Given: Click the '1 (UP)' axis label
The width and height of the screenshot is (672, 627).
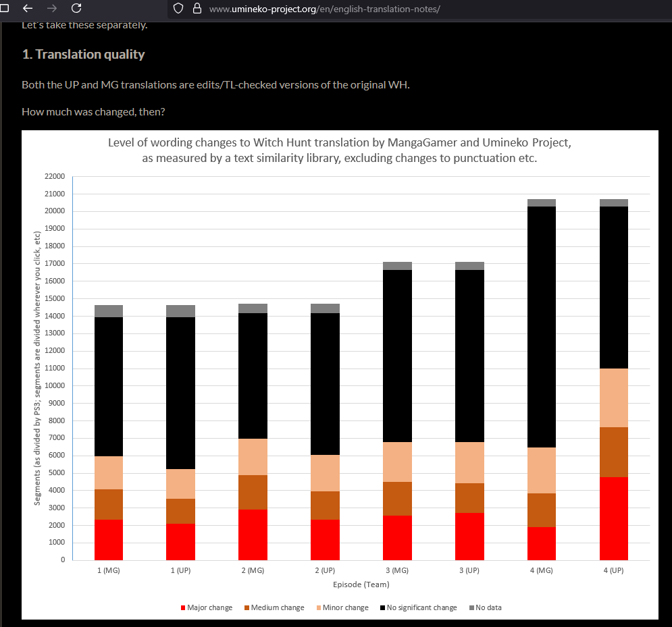Looking at the screenshot, I should tap(180, 570).
